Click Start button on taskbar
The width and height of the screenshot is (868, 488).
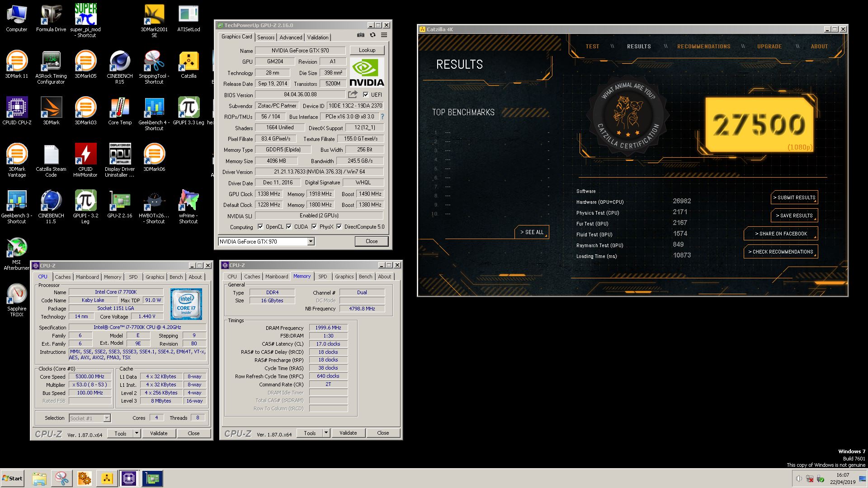pos(12,479)
